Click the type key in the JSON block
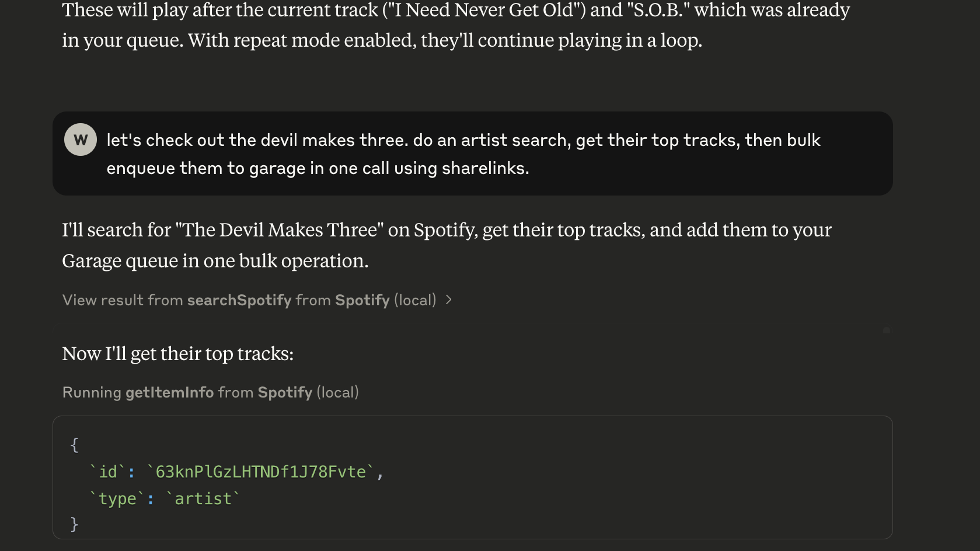This screenshot has width=980, height=551. click(x=117, y=498)
